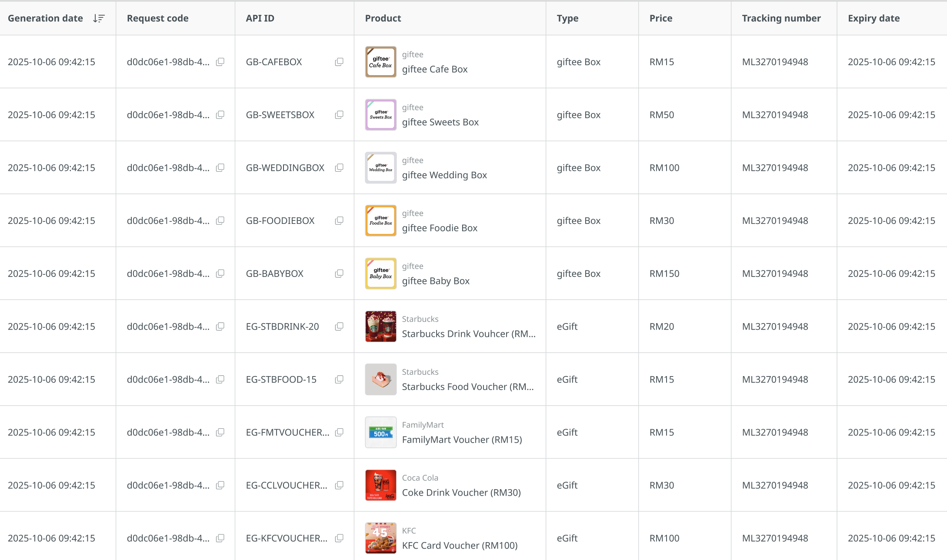The image size is (947, 560).
Task: Copy EG-STBFOOD-15 API ID
Action: 339,380
